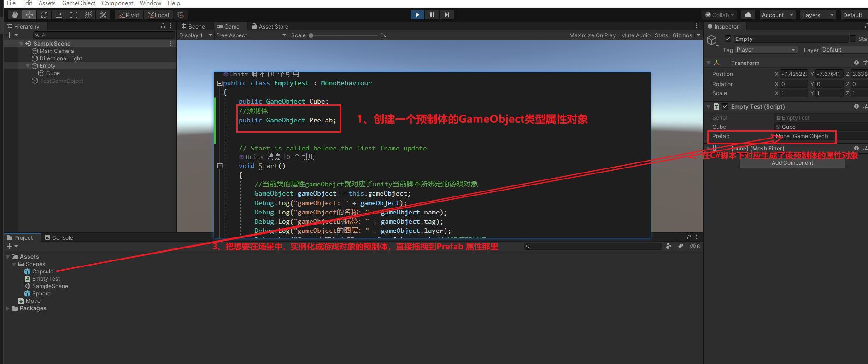Select the Rect Transform tool
868x364 pixels.
(74, 15)
